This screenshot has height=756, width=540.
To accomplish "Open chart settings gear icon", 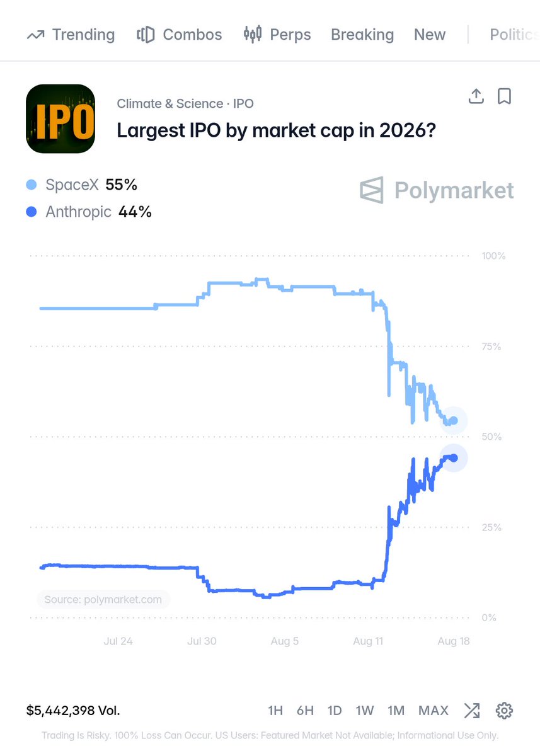I will tap(504, 711).
